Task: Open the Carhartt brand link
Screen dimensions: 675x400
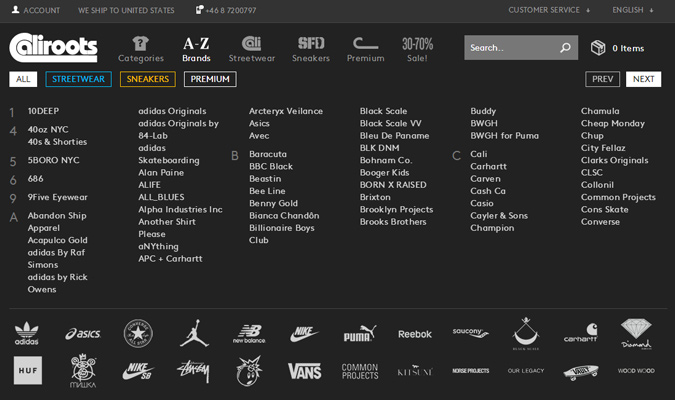Action: point(489,166)
